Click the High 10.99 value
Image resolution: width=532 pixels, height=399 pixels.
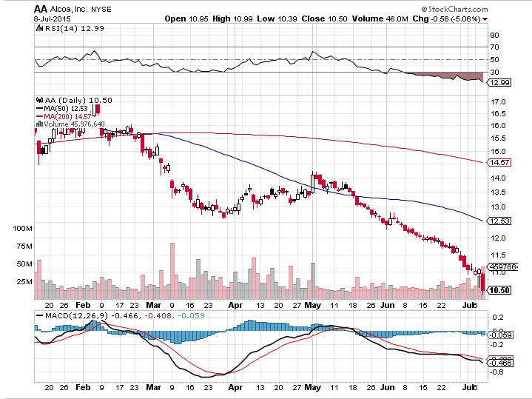[232, 19]
